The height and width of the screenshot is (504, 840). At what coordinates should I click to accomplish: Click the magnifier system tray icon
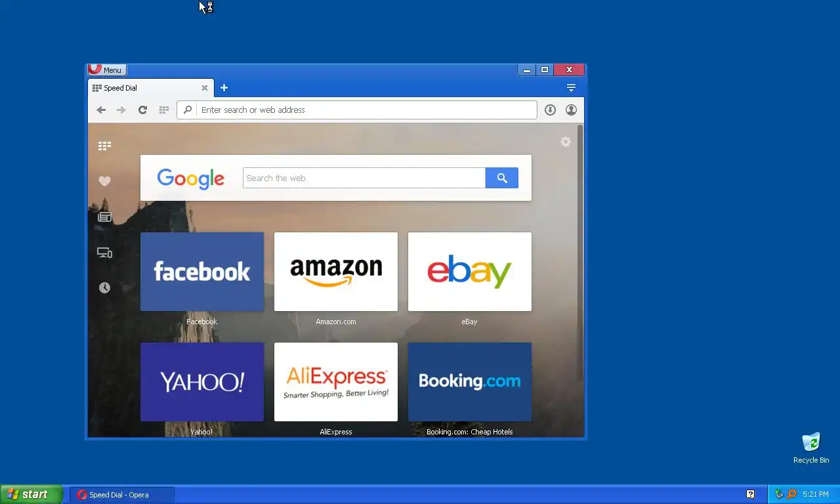791,494
